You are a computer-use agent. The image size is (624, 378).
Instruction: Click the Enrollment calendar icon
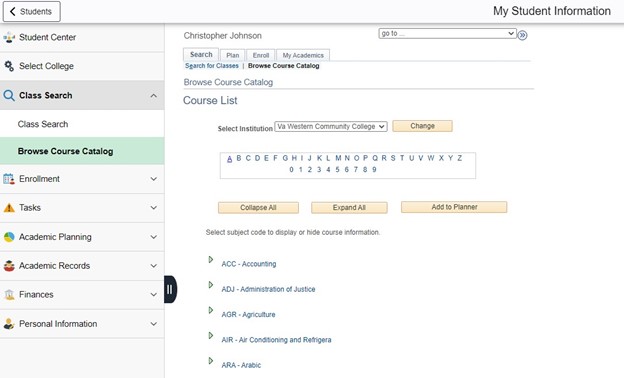click(9, 179)
